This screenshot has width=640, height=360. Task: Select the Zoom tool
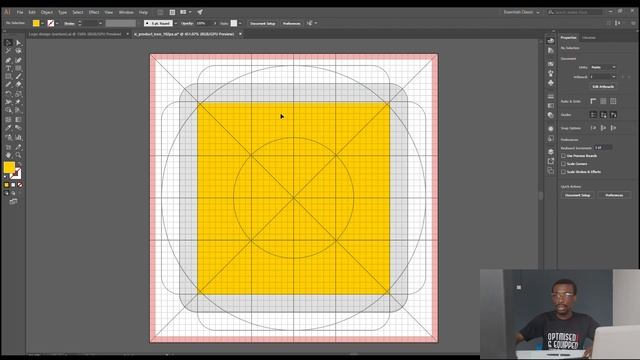(x=18, y=156)
